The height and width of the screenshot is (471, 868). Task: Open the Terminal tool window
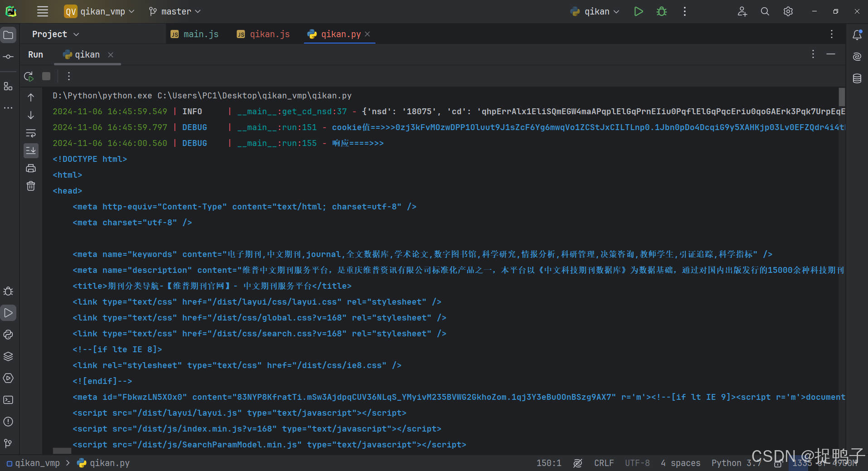pyautogui.click(x=8, y=400)
